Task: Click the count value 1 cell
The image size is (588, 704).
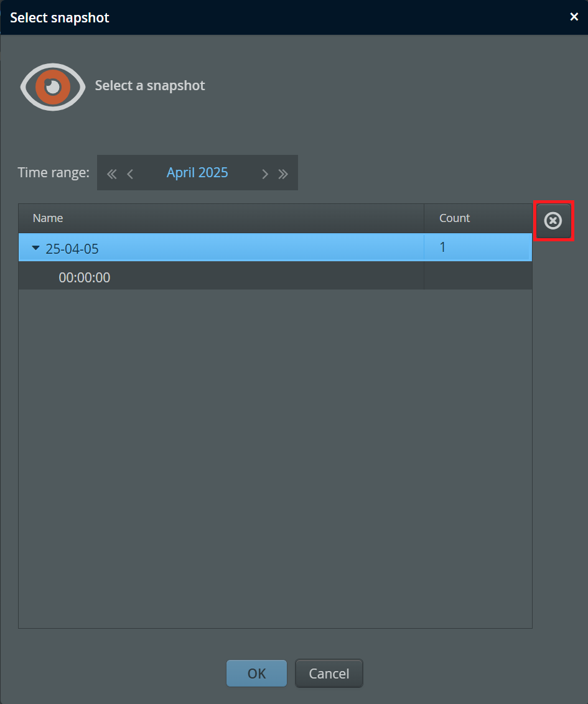Action: 443,248
